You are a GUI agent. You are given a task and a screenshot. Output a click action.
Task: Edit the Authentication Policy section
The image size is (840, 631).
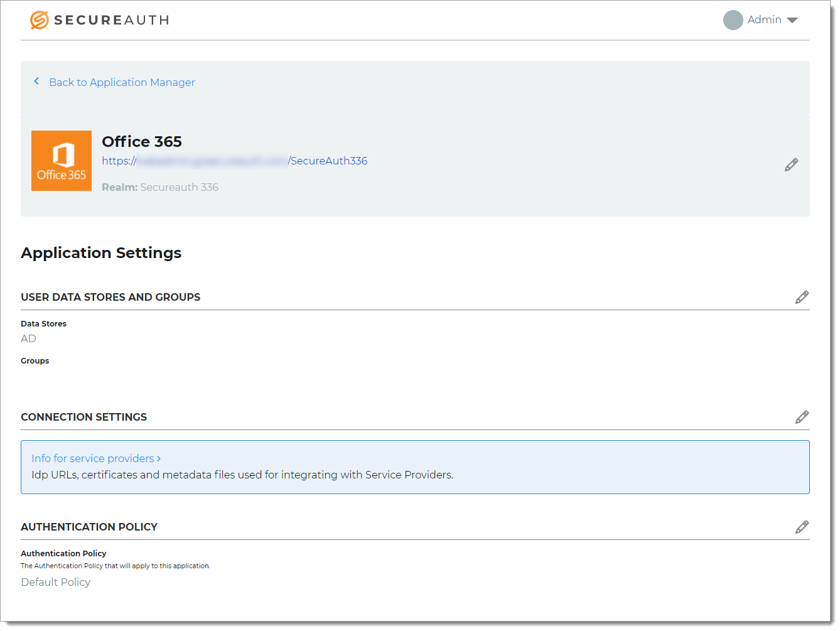coord(802,527)
